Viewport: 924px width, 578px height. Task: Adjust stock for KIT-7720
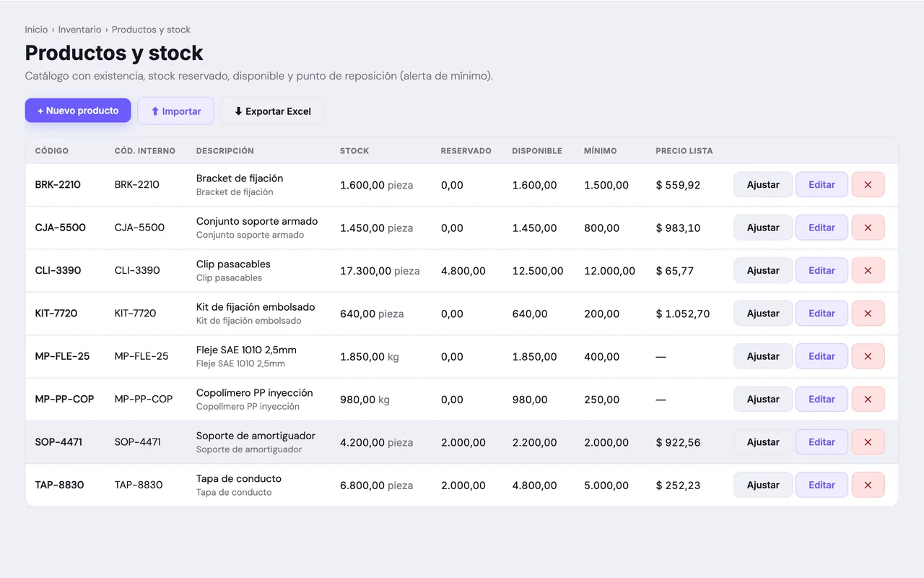pyautogui.click(x=763, y=314)
